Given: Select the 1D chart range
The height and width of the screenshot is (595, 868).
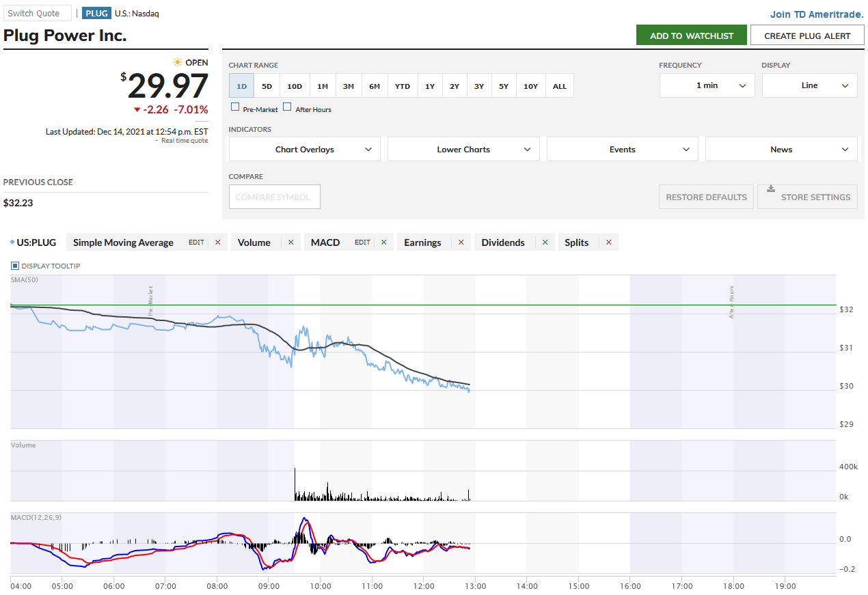Looking at the screenshot, I should (x=241, y=86).
